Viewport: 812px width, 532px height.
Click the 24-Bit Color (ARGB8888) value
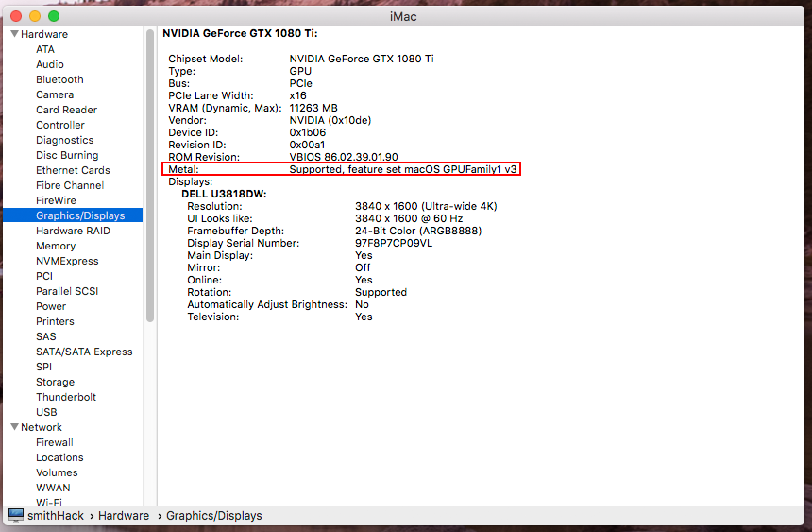point(418,231)
